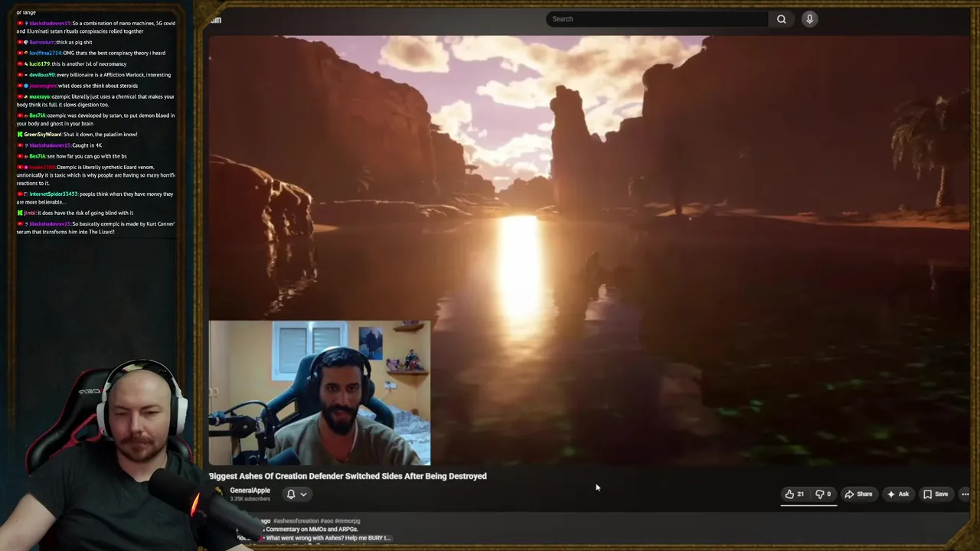Click InternetSpider33453's chat message

tap(96, 198)
